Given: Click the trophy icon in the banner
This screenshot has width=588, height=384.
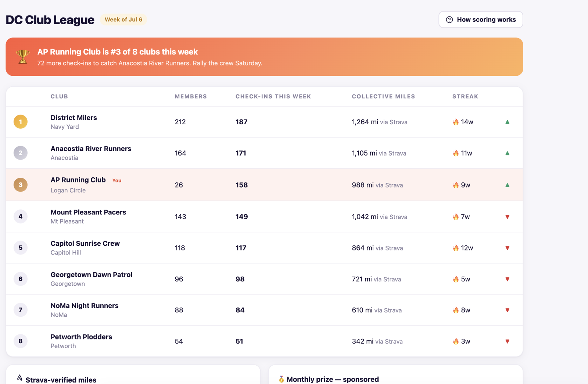Looking at the screenshot, I should (23, 57).
